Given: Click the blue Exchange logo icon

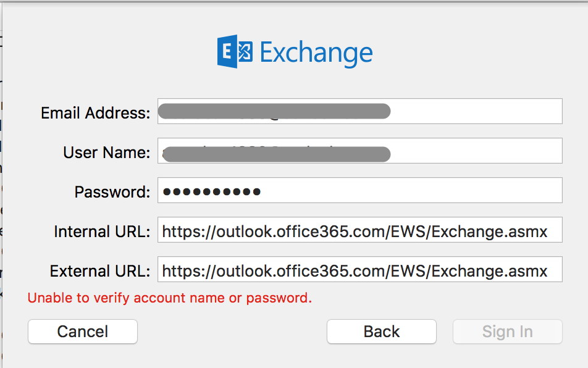Looking at the screenshot, I should (235, 52).
